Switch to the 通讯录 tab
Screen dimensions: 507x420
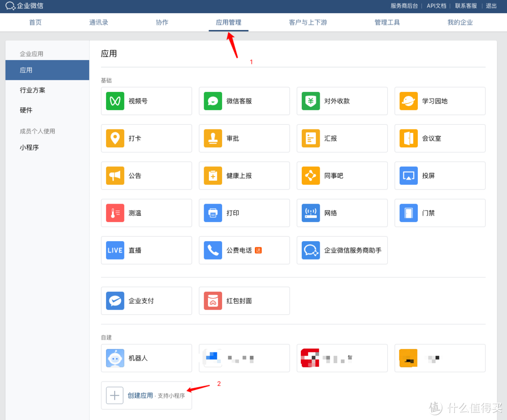point(99,22)
